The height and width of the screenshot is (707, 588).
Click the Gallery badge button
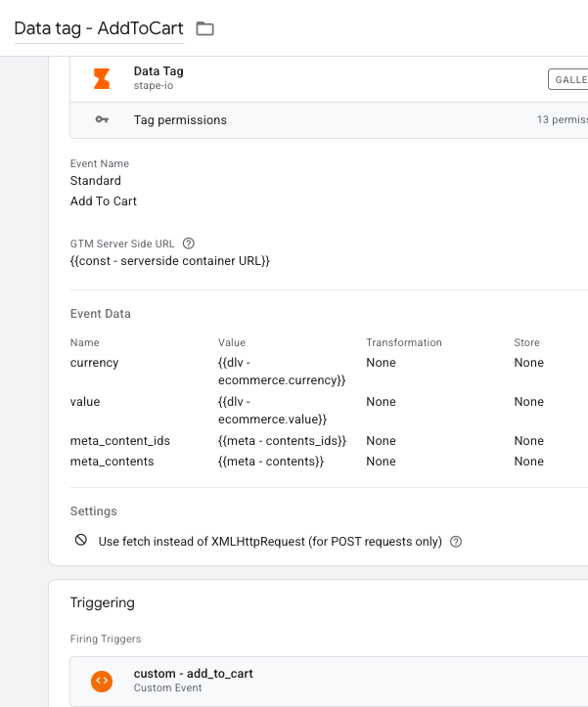[569, 79]
